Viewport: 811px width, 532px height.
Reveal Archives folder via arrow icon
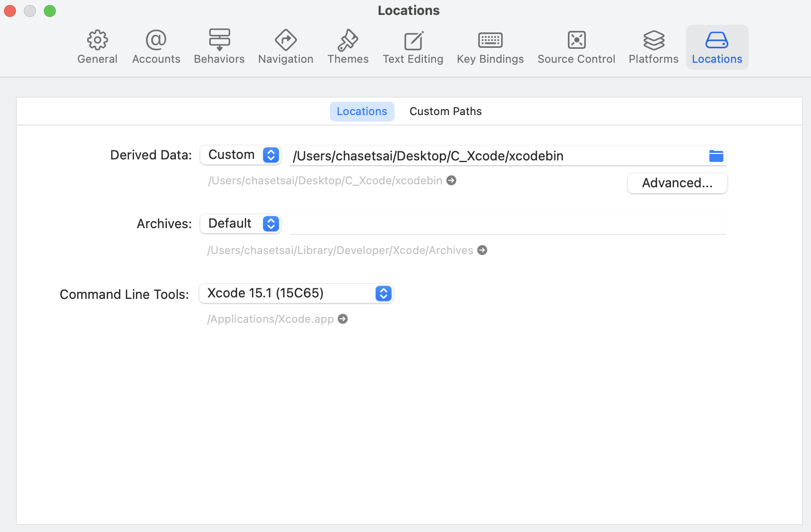[482, 250]
